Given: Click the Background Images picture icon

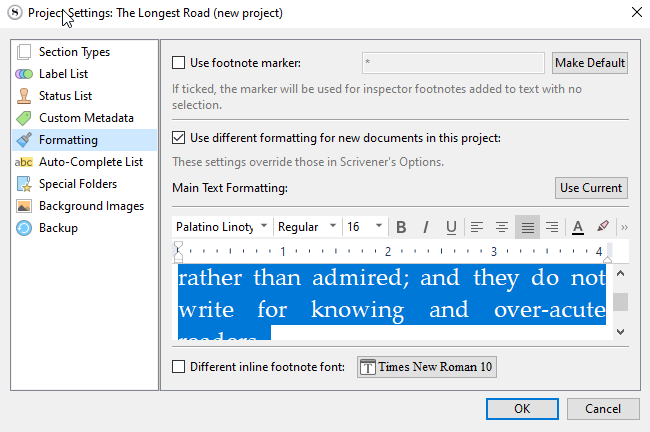Looking at the screenshot, I should (x=24, y=206).
